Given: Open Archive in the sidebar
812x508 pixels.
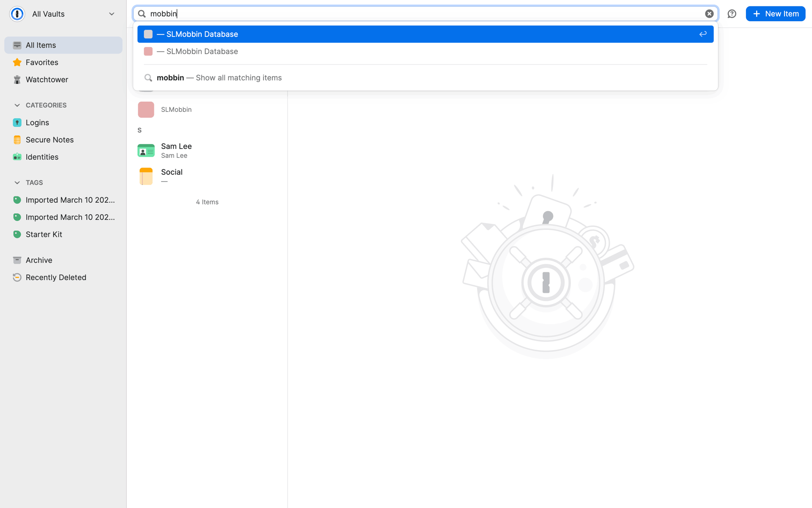Looking at the screenshot, I should pyautogui.click(x=63, y=260).
